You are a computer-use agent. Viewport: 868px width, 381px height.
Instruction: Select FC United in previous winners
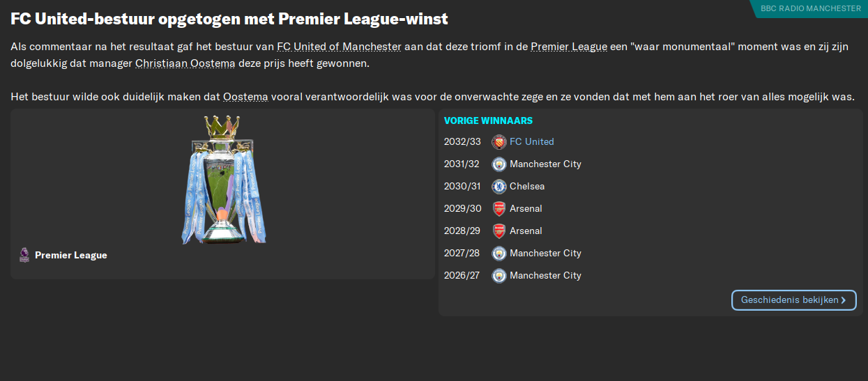[531, 142]
